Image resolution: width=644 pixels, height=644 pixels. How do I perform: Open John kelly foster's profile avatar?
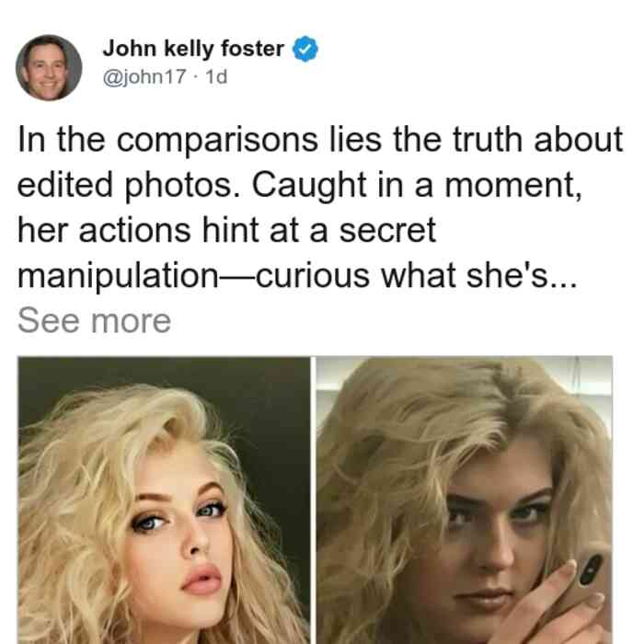[x=49, y=68]
